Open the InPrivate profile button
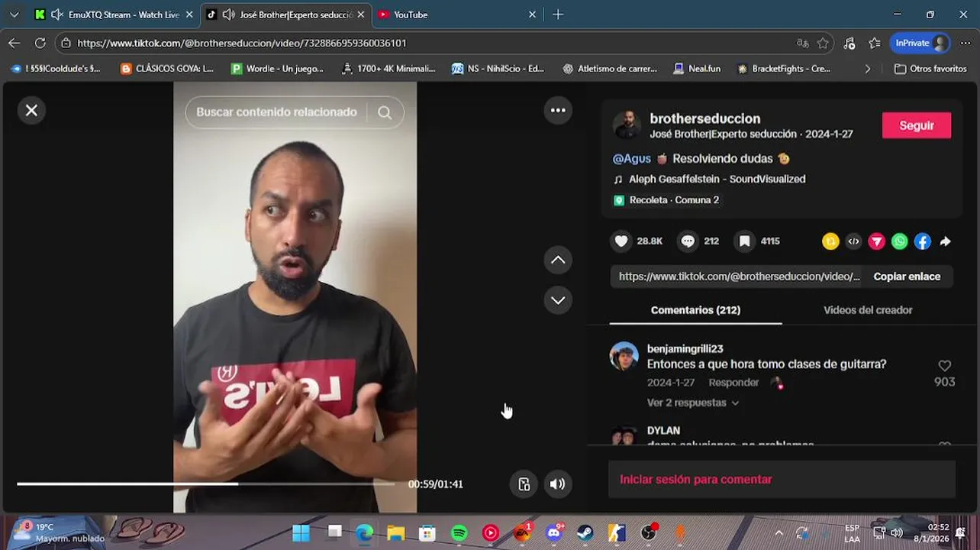 pyautogui.click(x=920, y=43)
